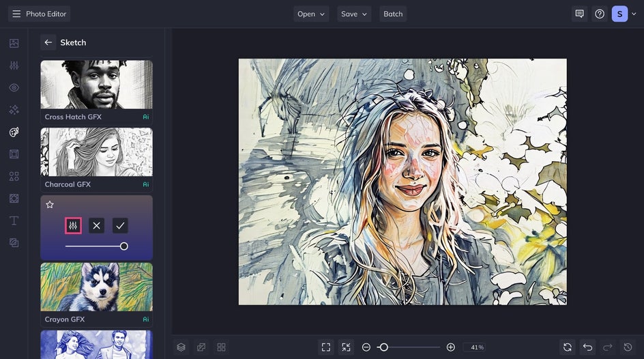The height and width of the screenshot is (359, 644).
Task: Zoom out with the minus icon
Action: click(x=366, y=347)
